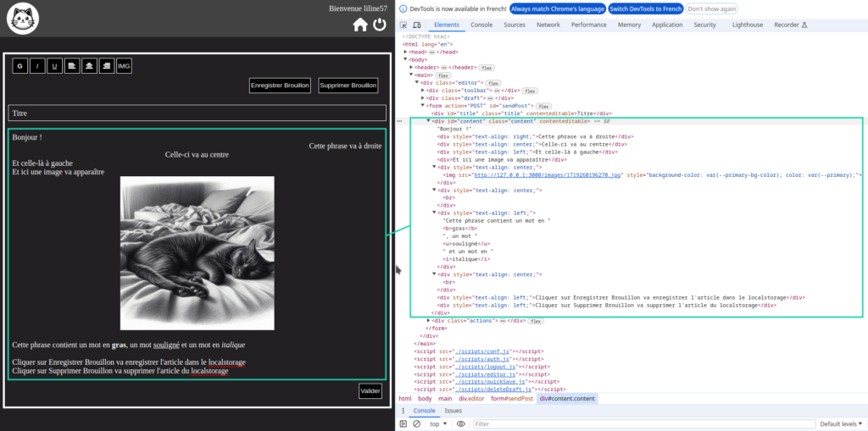
Task: Open the image src URL link
Action: (548, 174)
